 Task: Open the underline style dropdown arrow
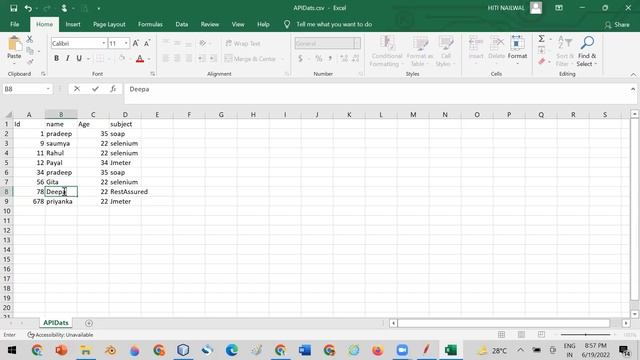pos(88,59)
